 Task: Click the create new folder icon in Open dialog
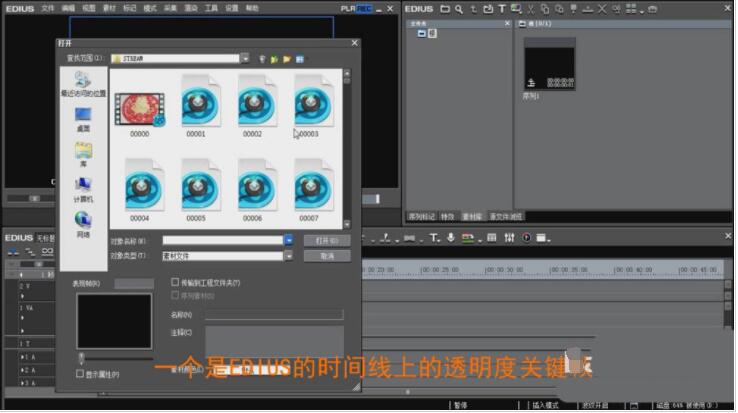[287, 59]
